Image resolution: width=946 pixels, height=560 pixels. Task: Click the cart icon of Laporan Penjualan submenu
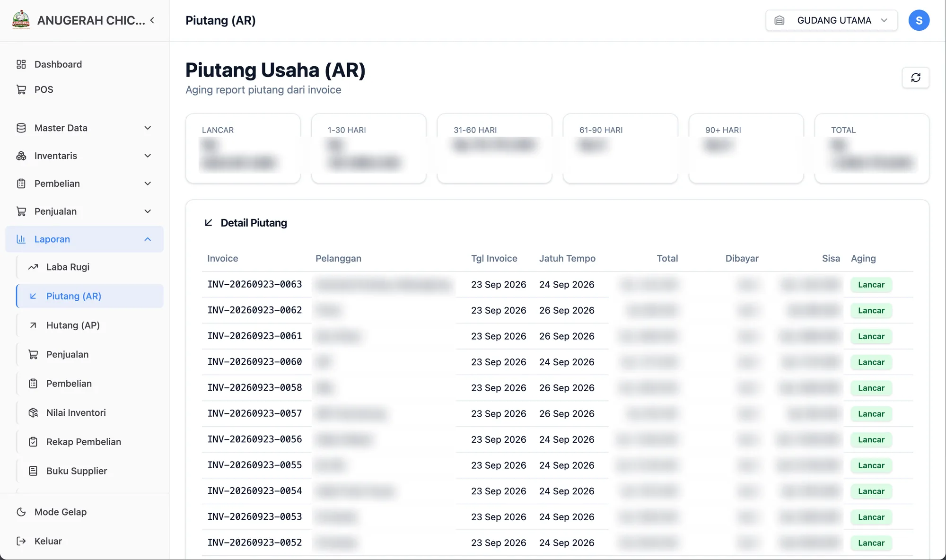tap(33, 354)
